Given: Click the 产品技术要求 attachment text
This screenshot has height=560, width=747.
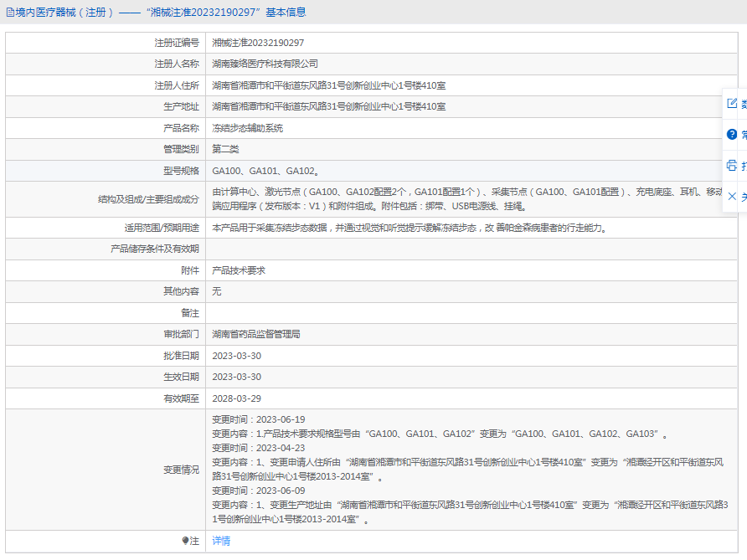Looking at the screenshot, I should (239, 270).
